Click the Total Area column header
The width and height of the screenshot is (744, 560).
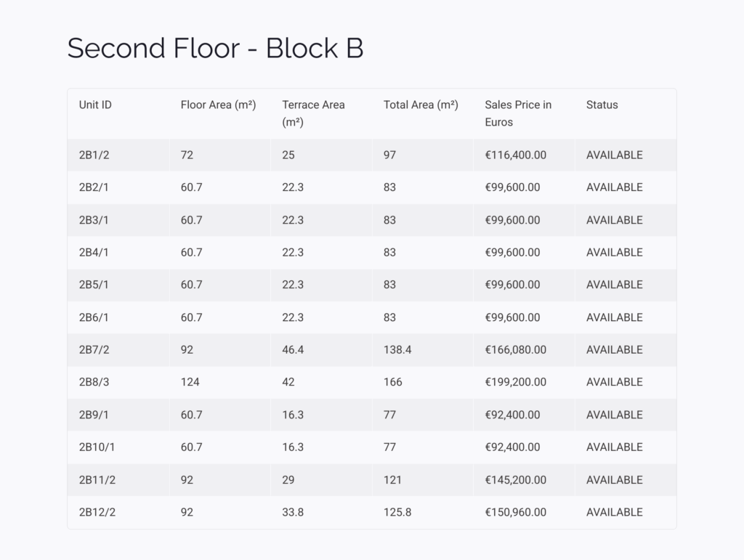coord(421,105)
